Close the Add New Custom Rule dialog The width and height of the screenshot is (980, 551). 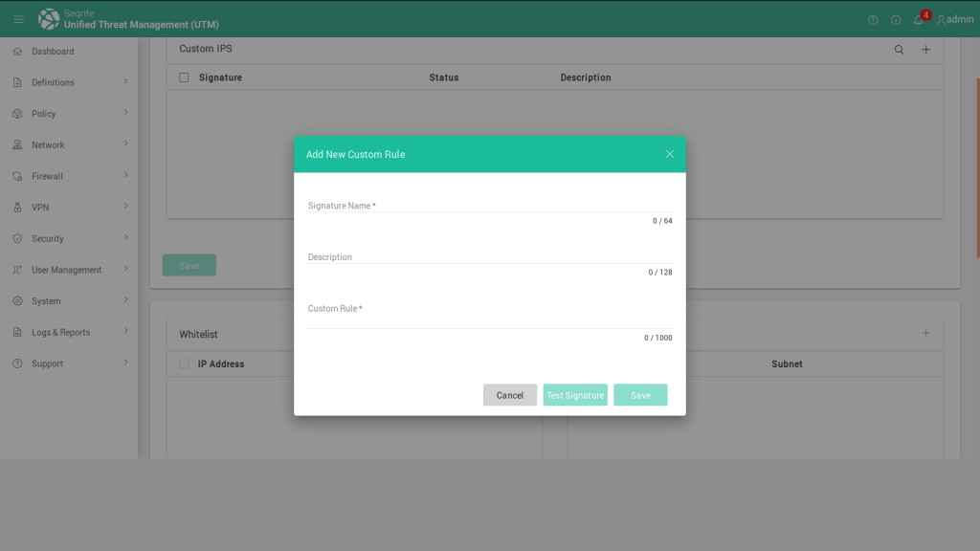pyautogui.click(x=669, y=154)
